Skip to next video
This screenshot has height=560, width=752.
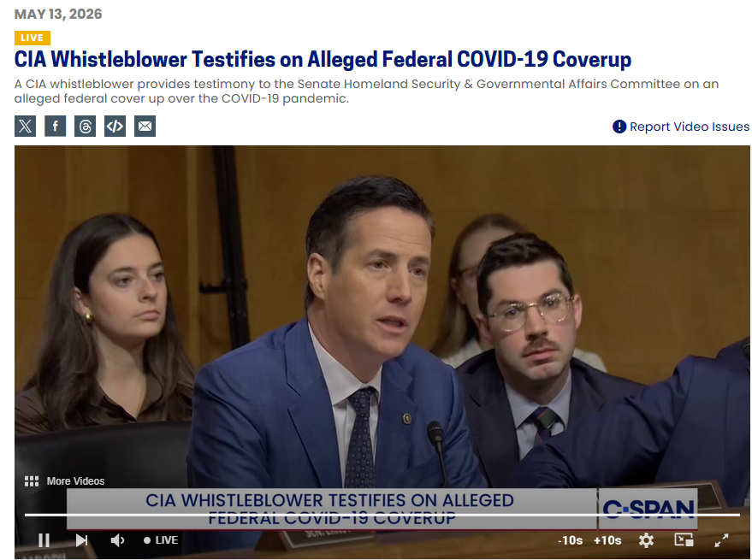(x=81, y=540)
